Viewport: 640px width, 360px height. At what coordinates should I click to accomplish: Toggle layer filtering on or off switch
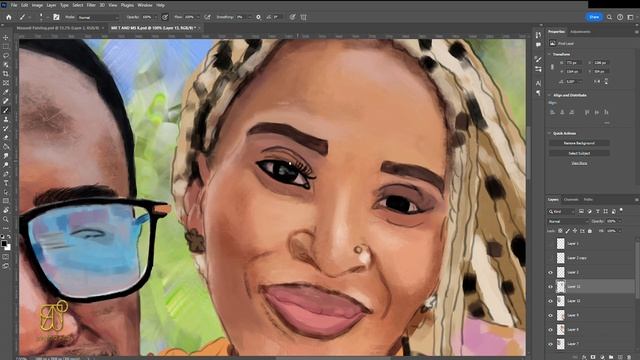[x=621, y=210]
